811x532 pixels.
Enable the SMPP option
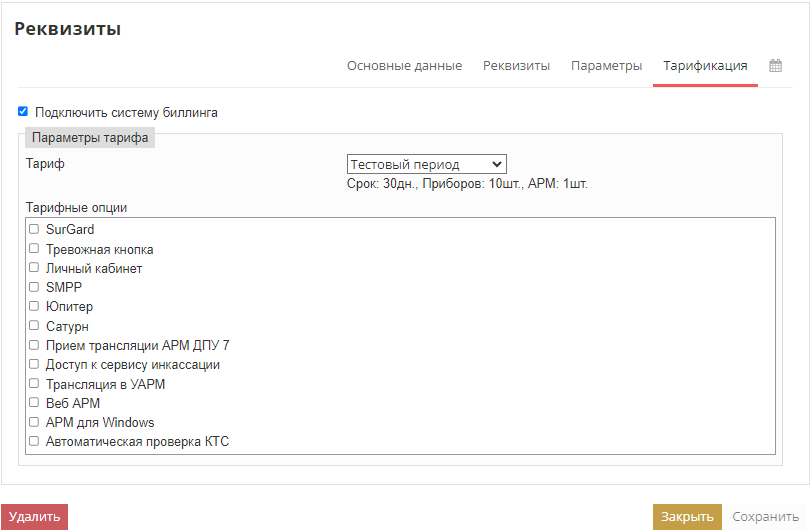point(34,287)
